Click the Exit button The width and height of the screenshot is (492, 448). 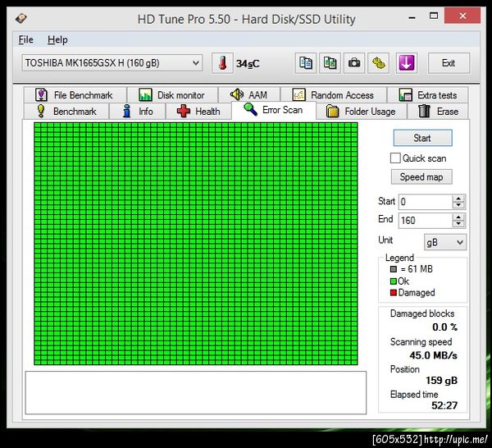[x=449, y=63]
